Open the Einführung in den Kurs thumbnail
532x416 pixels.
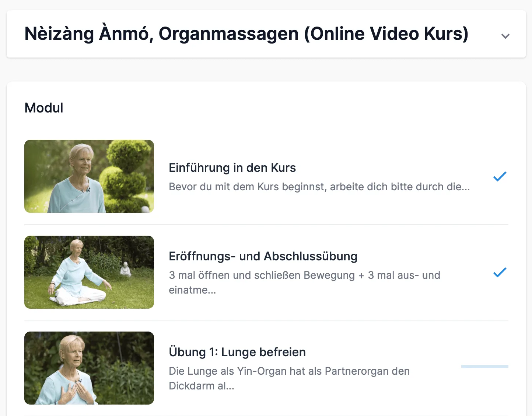point(89,176)
